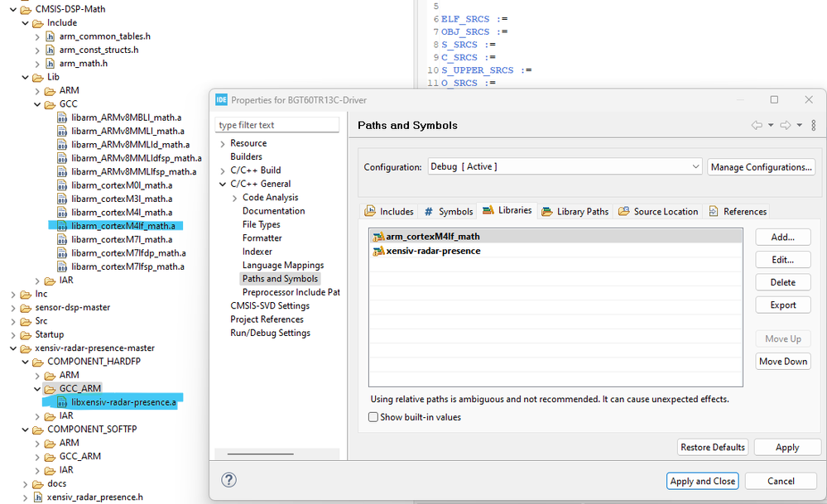The width and height of the screenshot is (827, 504).
Task: Click the COMPONENT_SOFTFP folder icon
Action: (x=38, y=430)
